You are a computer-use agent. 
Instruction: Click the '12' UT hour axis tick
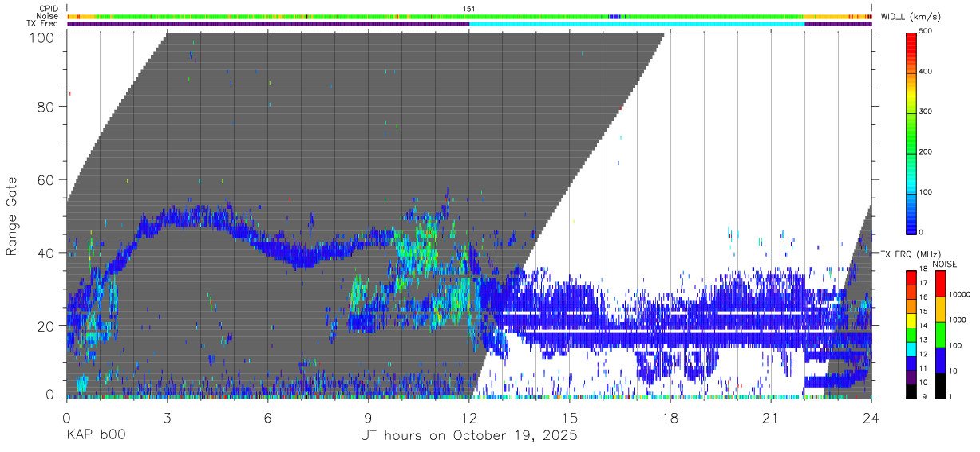point(469,418)
